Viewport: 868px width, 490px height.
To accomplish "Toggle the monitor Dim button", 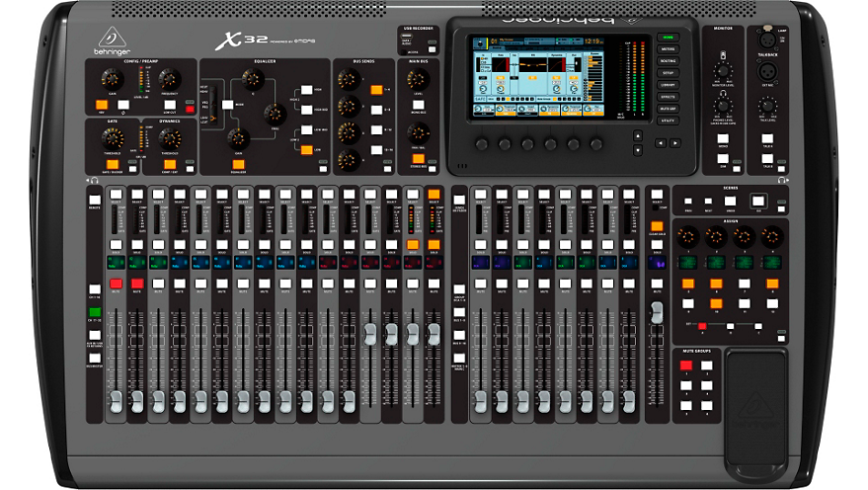I will pyautogui.click(x=723, y=159).
